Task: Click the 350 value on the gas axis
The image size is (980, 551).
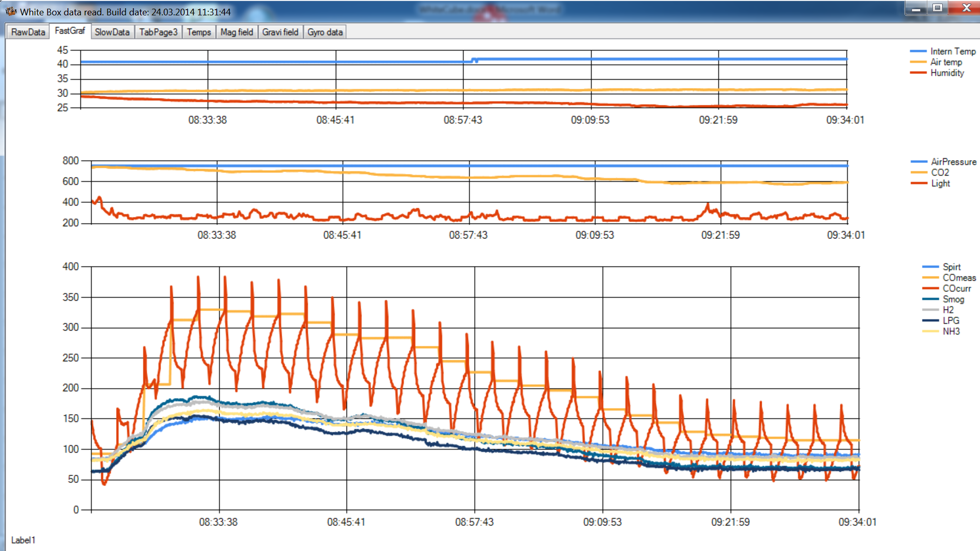Action: pos(71,297)
